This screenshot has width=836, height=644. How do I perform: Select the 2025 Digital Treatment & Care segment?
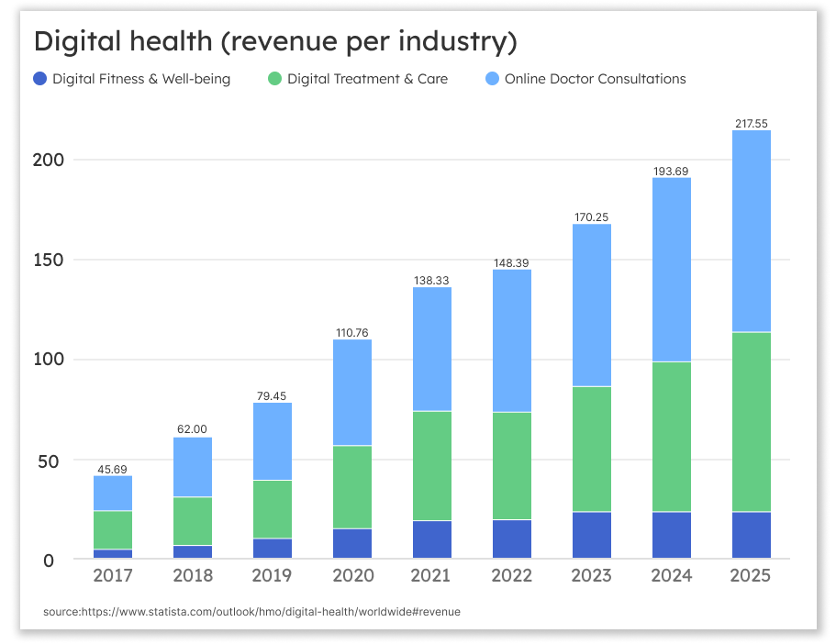point(752,422)
